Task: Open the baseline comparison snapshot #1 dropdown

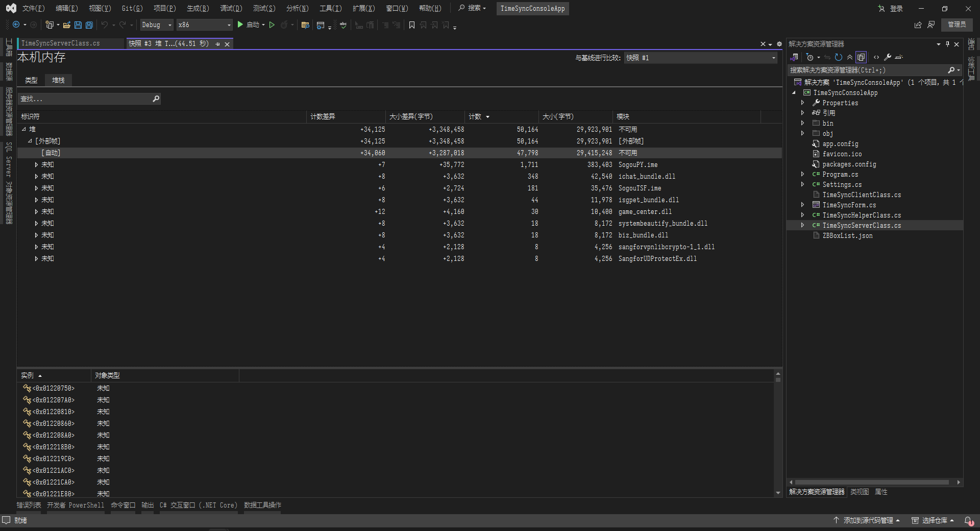Action: 701,58
